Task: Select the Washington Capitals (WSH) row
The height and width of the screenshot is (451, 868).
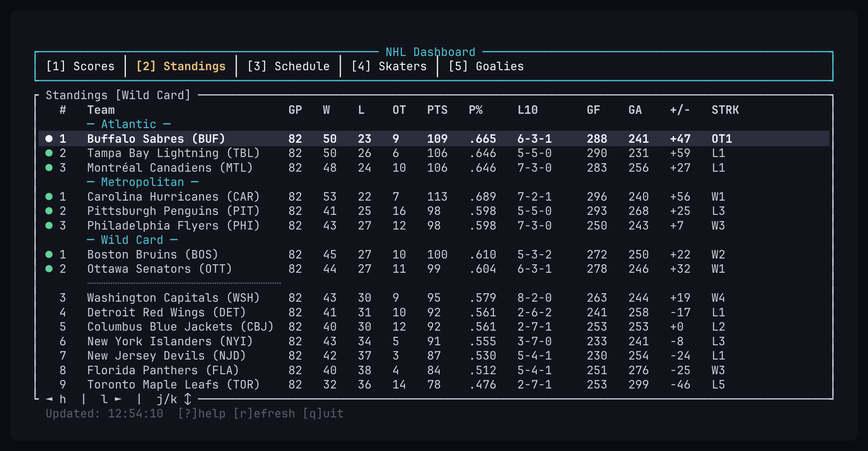Action: pos(434,298)
